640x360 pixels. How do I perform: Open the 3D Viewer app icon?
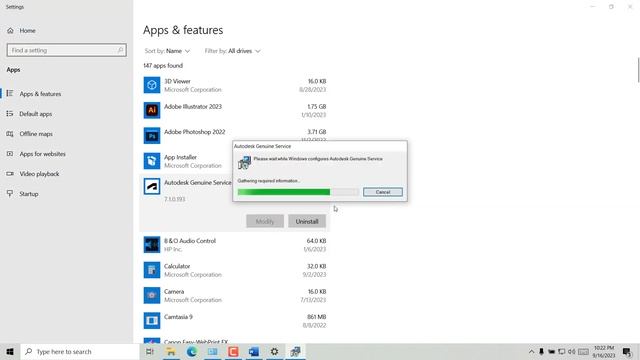click(152, 85)
